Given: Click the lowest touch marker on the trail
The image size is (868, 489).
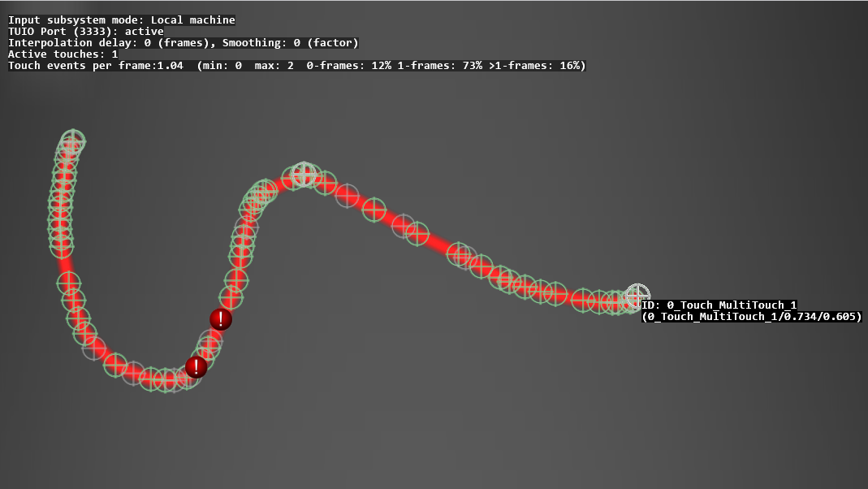Looking at the screenshot, I should click(166, 379).
